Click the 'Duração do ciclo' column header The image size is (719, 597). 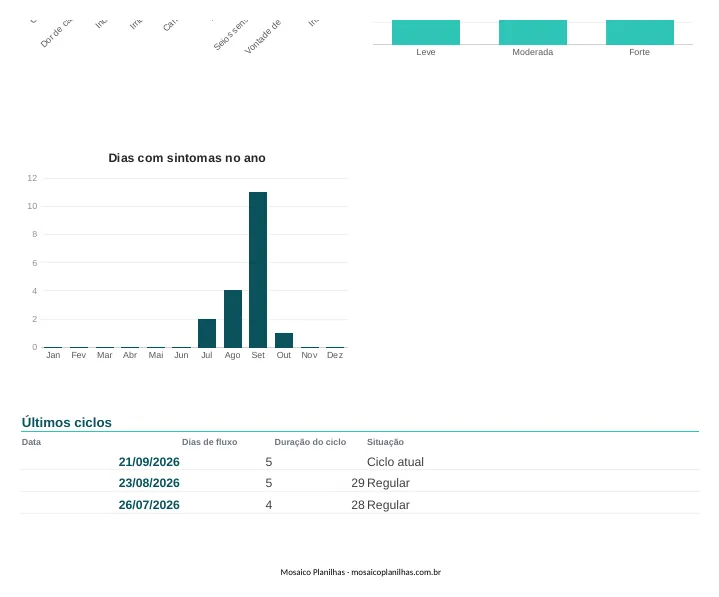point(310,442)
